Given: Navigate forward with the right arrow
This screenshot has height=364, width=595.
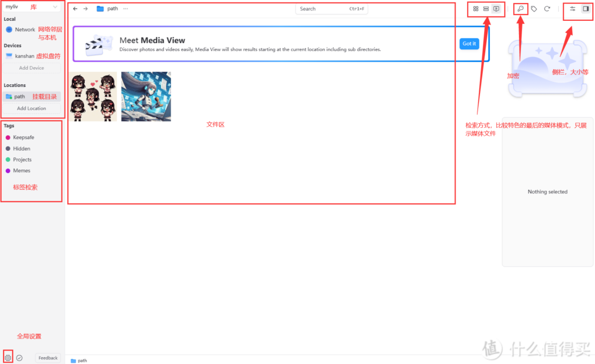Looking at the screenshot, I should pos(85,9).
